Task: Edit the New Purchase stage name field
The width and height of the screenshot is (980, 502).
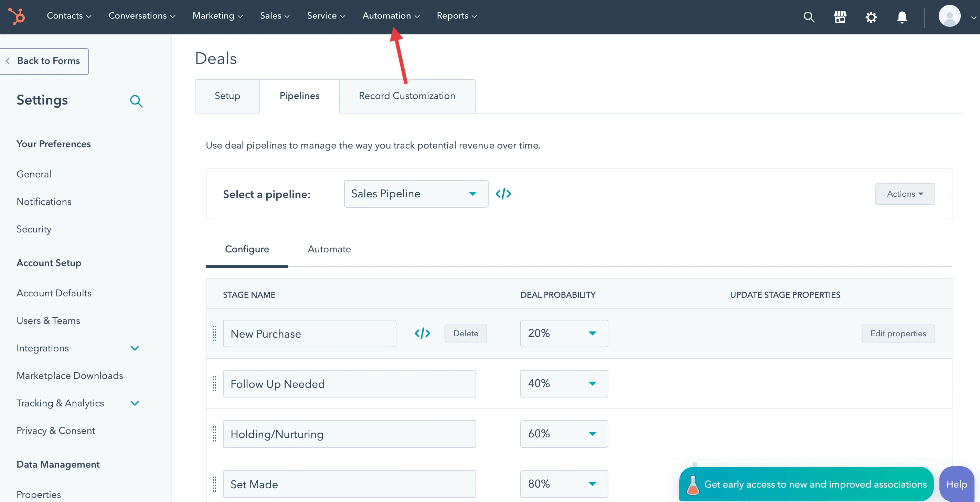Action: click(309, 333)
